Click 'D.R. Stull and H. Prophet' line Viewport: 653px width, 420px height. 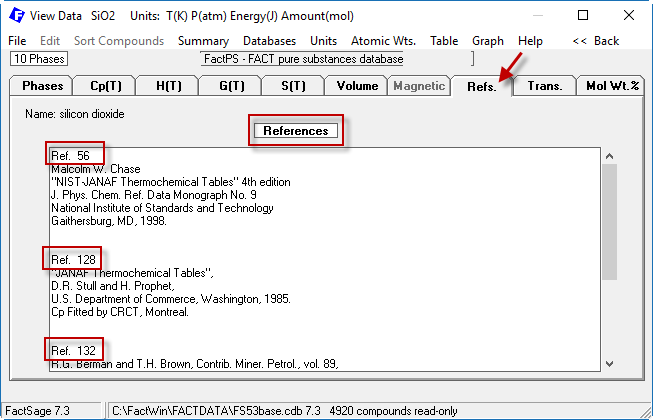pyautogui.click(x=113, y=286)
